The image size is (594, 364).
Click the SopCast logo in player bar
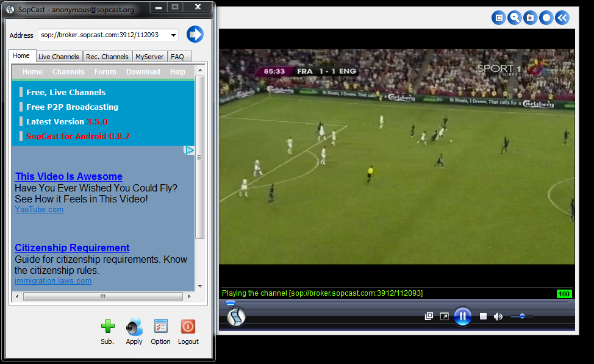coord(236,316)
